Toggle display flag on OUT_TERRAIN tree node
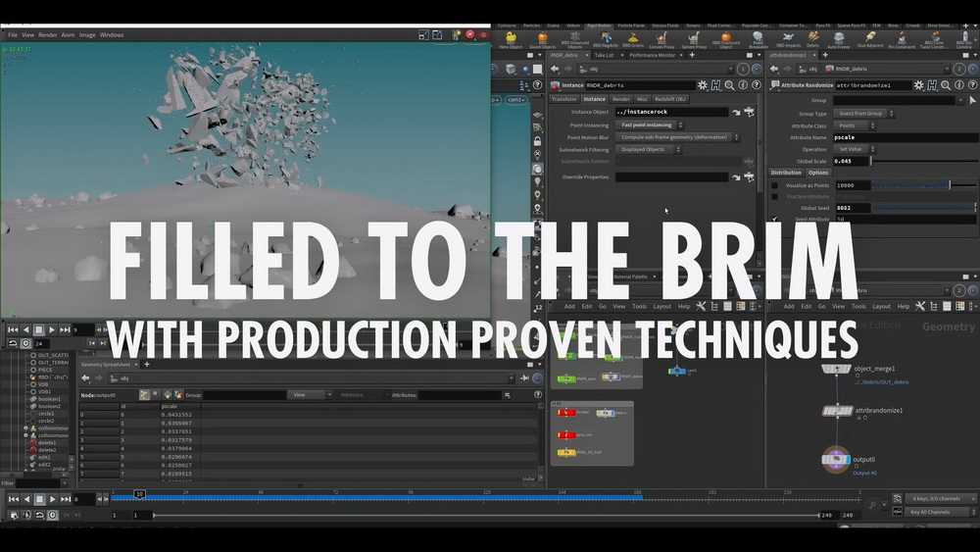Screen dimensions: 980x552 coord(33,363)
